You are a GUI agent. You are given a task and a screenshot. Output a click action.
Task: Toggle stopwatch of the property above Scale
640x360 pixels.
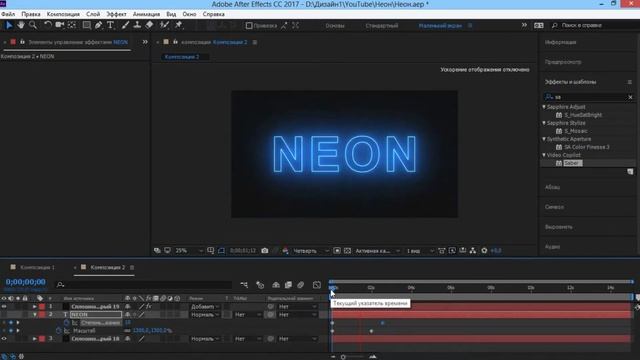[x=67, y=322]
